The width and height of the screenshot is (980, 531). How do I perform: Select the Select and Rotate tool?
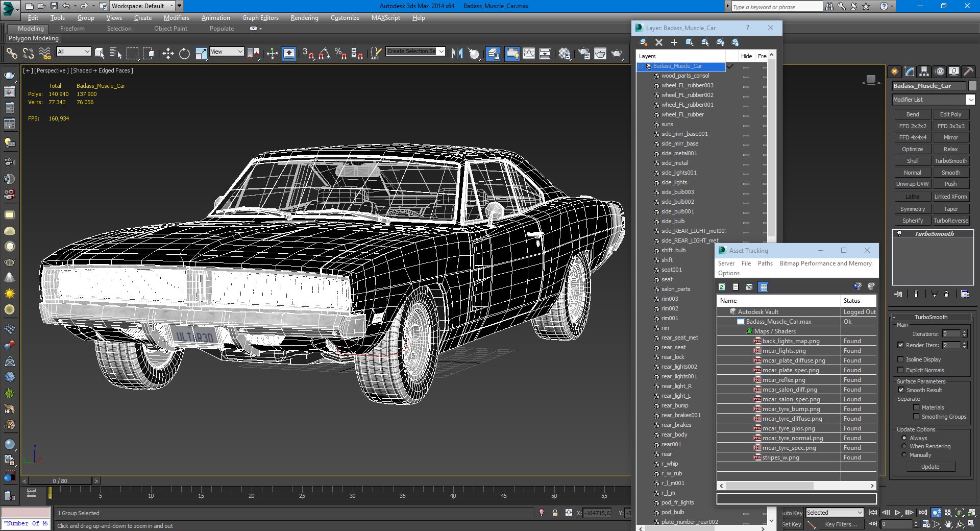pos(184,53)
